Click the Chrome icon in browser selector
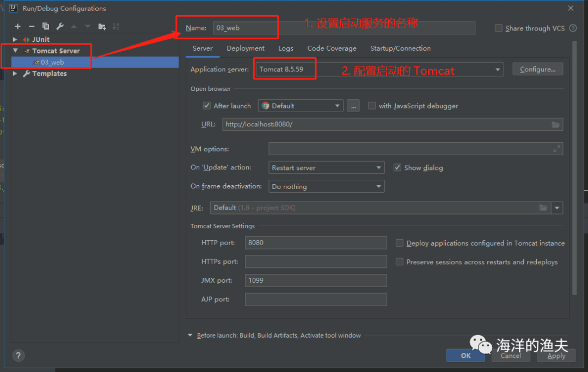 coord(266,106)
